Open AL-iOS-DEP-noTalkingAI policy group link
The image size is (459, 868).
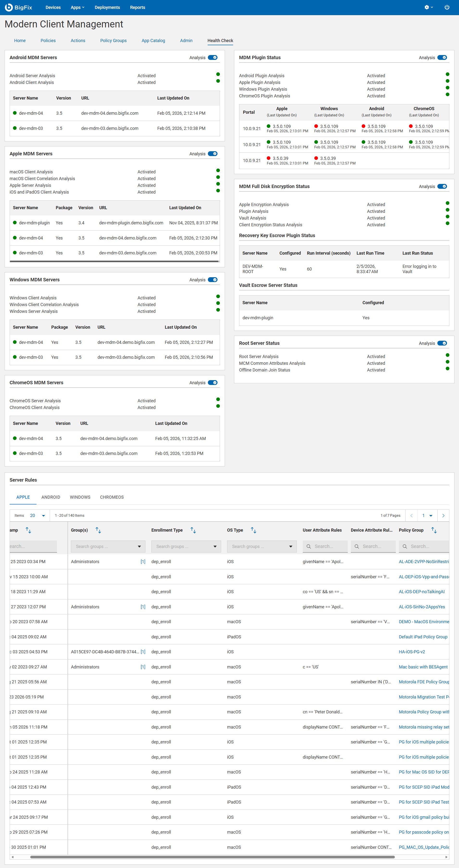(x=422, y=592)
